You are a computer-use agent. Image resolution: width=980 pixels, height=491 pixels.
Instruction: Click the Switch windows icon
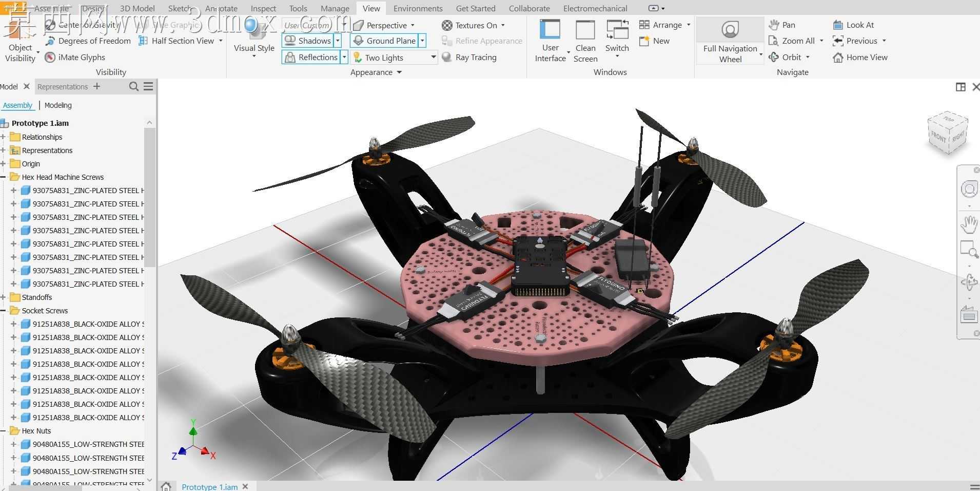pos(617,30)
